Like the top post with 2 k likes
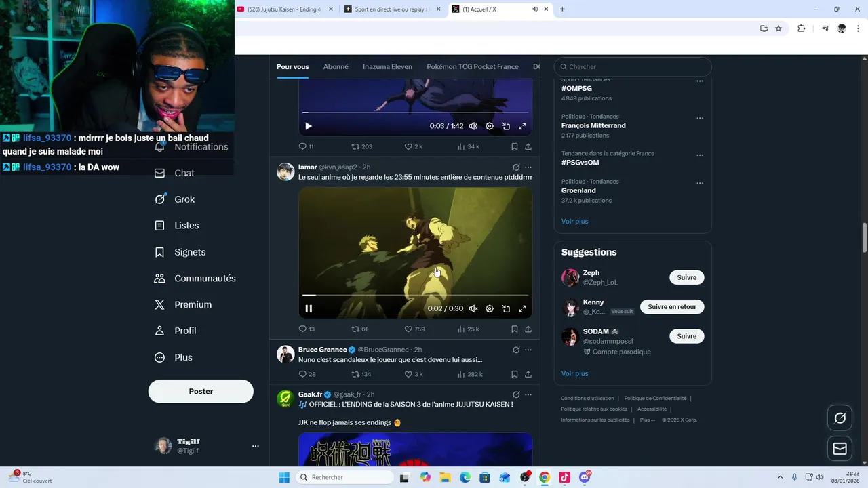 pos(414,146)
